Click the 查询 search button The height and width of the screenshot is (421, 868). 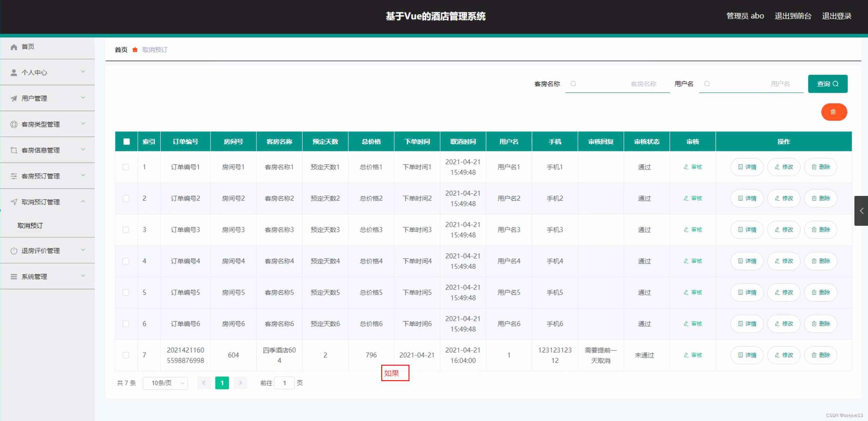pos(827,84)
